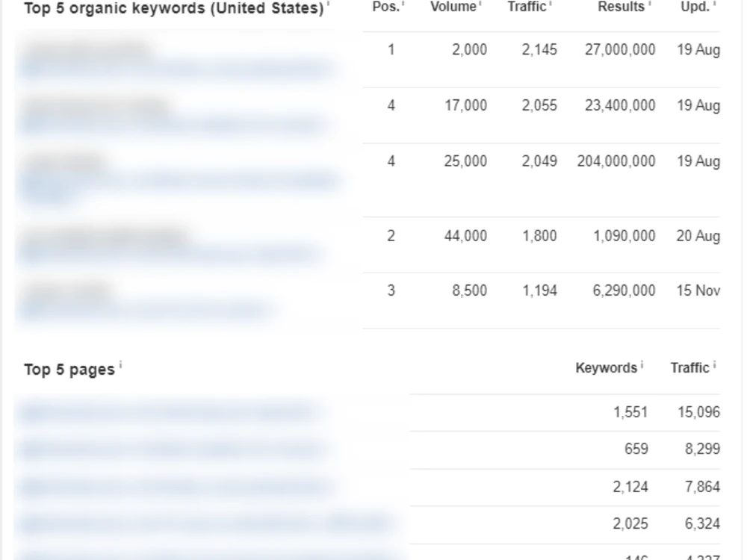Select position 2 in the 44,000 volume row
747x560 pixels.
(391, 236)
